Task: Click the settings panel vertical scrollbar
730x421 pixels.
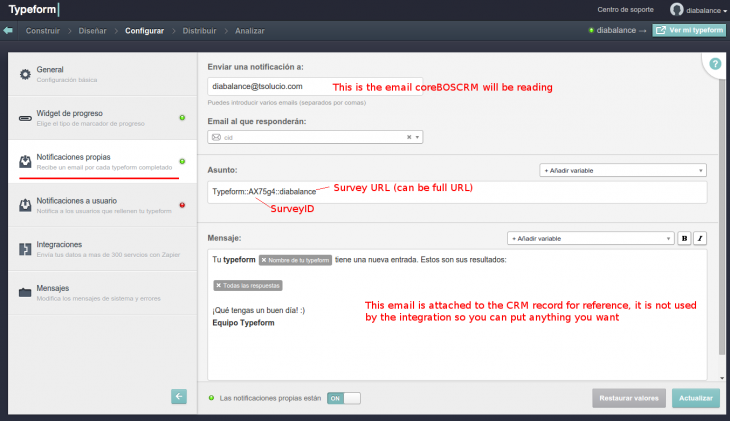Action: click(x=722, y=217)
